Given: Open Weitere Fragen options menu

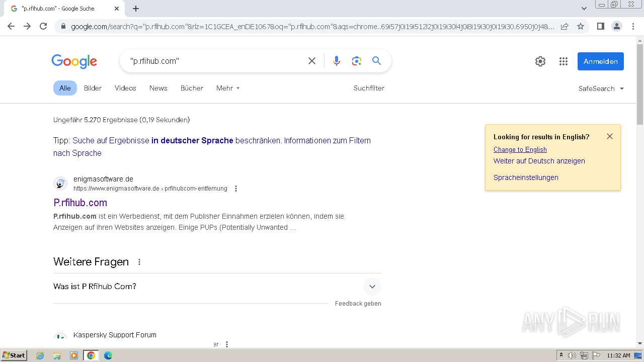Looking at the screenshot, I should coord(139,262).
